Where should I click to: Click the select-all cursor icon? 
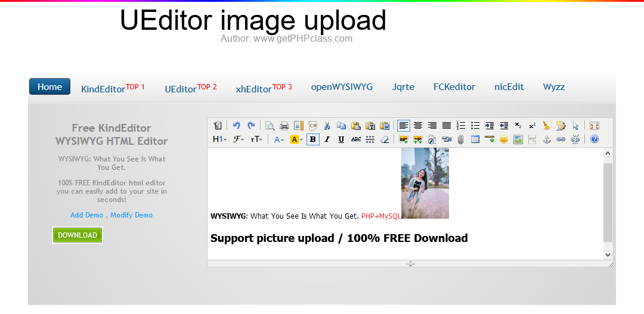pos(575,126)
